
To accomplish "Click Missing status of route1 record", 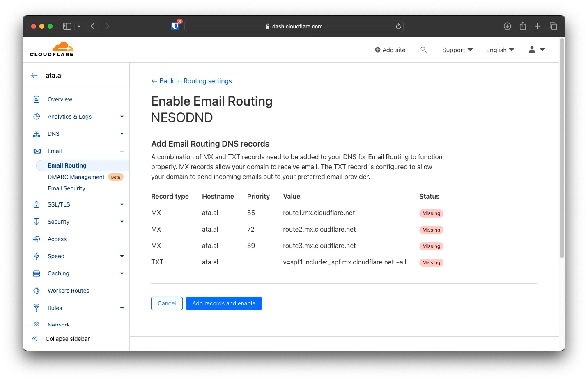I will 431,213.
